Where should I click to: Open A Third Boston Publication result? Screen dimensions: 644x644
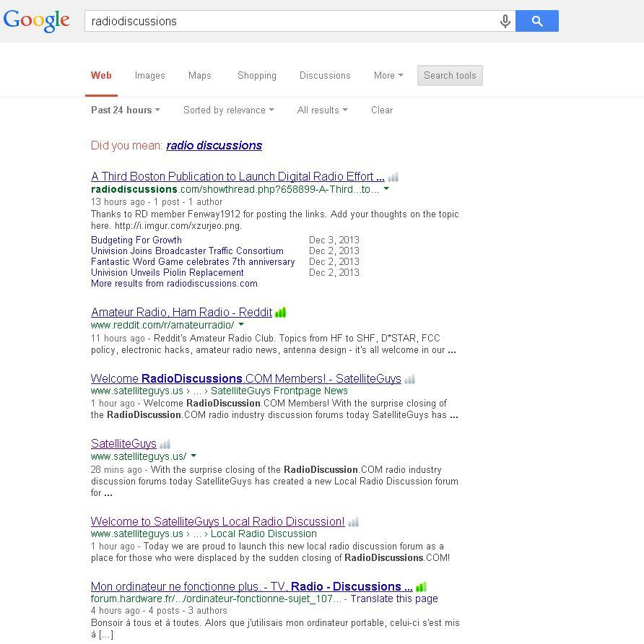click(x=238, y=176)
